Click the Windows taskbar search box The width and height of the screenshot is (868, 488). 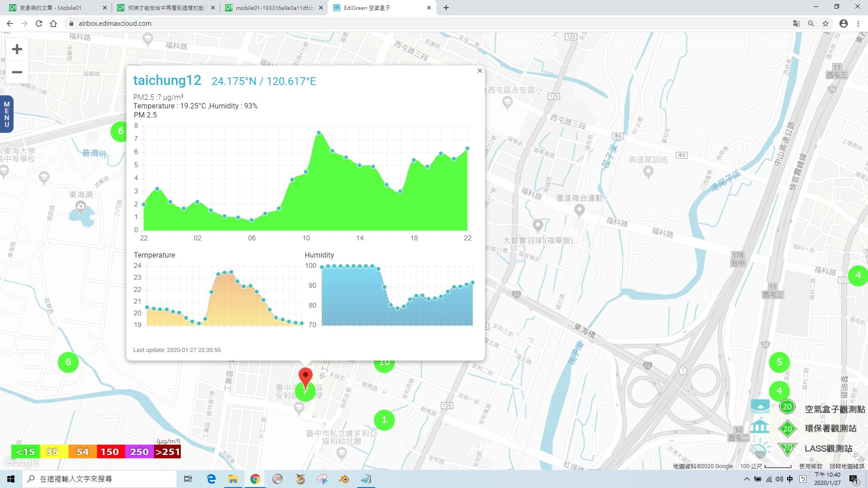tap(100, 479)
